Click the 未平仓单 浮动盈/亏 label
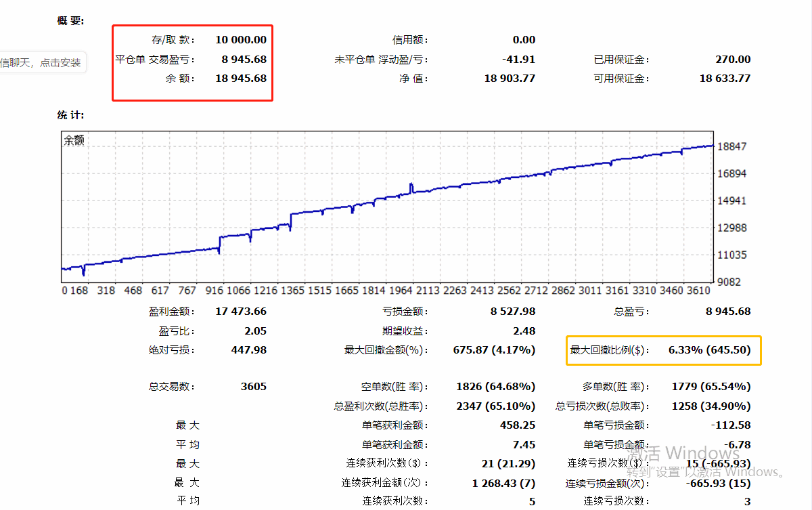 381,60
